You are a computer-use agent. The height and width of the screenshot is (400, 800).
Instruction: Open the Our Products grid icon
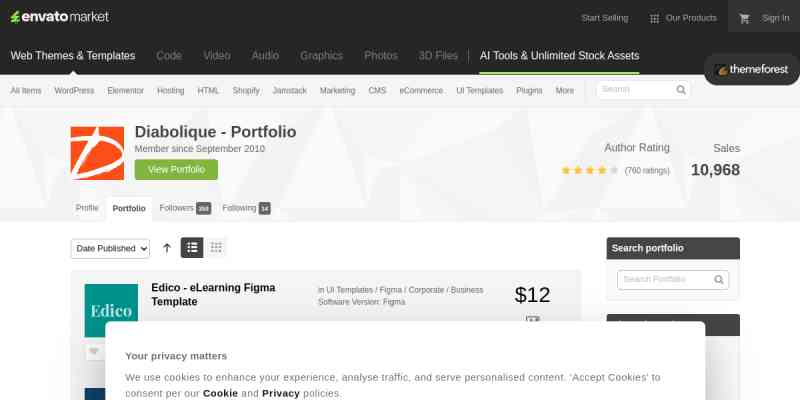click(654, 19)
